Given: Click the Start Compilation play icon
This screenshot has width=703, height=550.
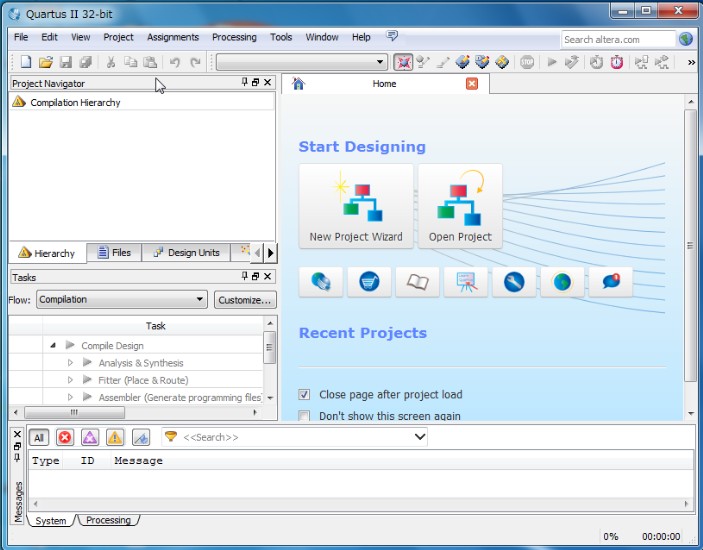Looking at the screenshot, I should pyautogui.click(x=552, y=62).
